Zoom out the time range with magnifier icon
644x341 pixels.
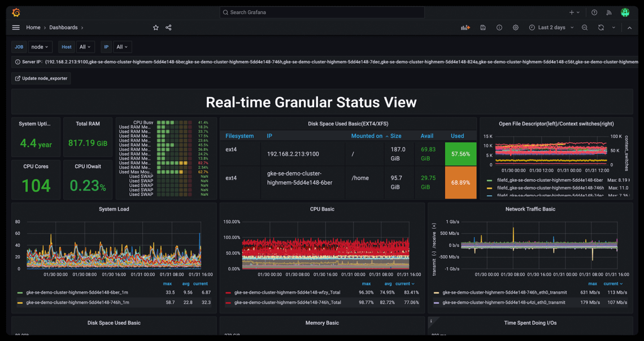click(x=585, y=27)
